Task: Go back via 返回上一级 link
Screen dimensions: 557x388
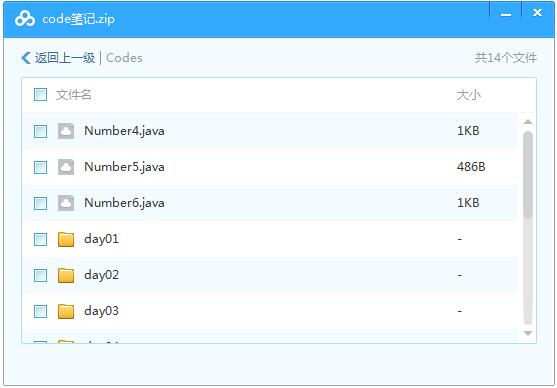Action: pos(65,58)
